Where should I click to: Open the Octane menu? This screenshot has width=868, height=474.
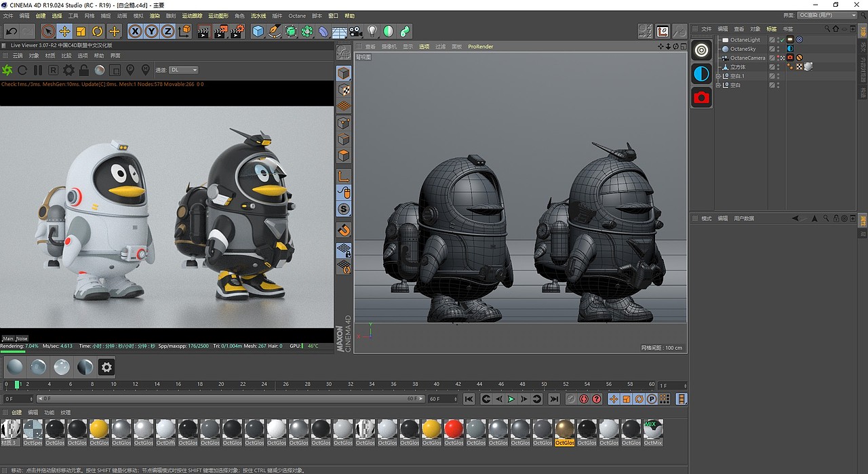coord(297,15)
